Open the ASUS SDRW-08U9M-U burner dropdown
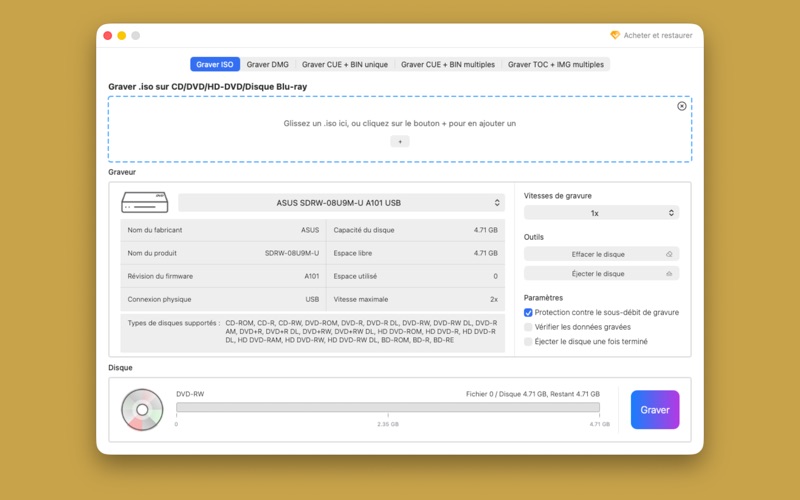This screenshot has width=800, height=500. coord(341,203)
